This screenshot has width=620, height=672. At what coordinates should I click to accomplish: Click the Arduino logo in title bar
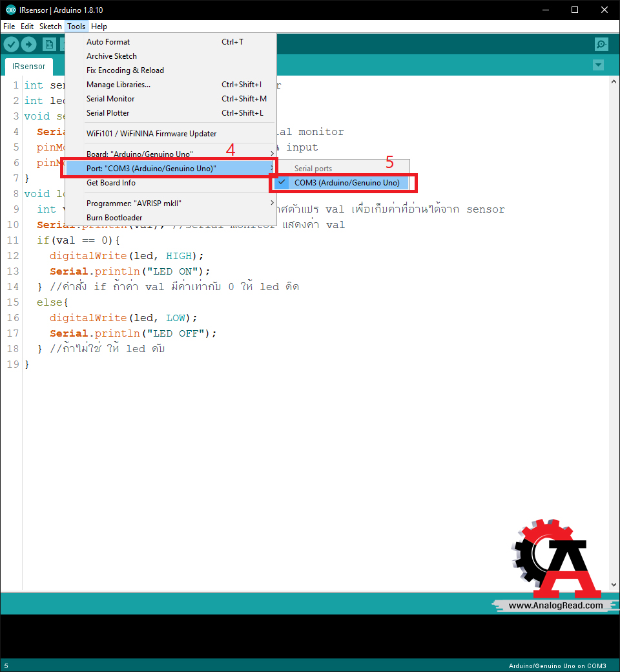point(11,10)
